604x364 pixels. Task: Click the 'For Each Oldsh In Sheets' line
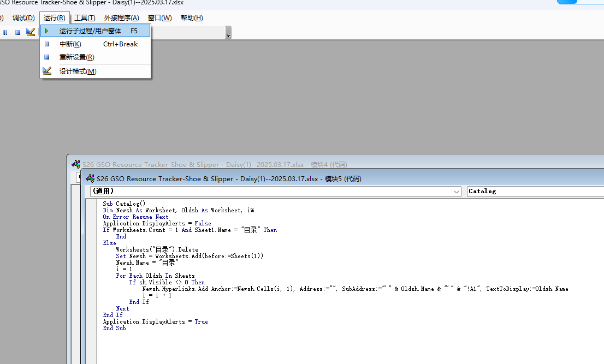coord(155,276)
